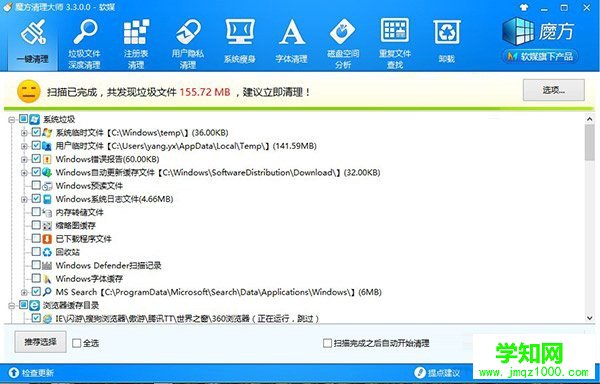Image resolution: width=600 pixels, height=384 pixels.
Task: Click the Windows预读文件 icon
Action: pos(47,186)
